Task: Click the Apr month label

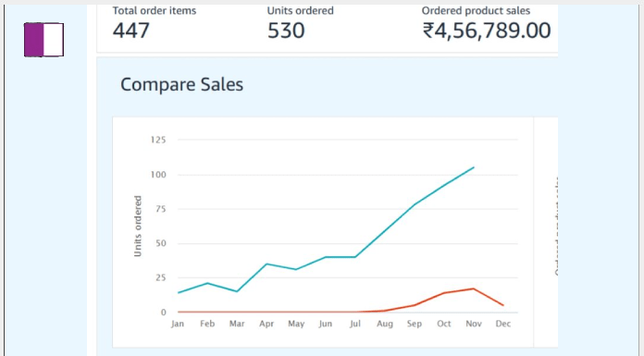Action: pyautogui.click(x=266, y=324)
